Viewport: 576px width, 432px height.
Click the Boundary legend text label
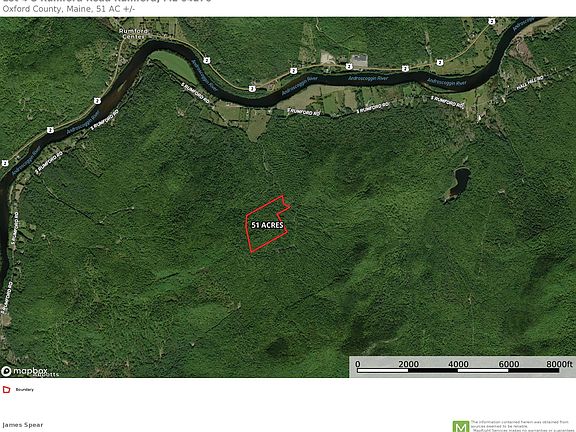point(25,389)
